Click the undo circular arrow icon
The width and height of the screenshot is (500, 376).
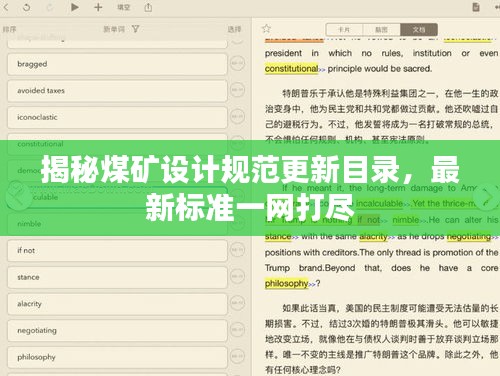(x=27, y=7)
